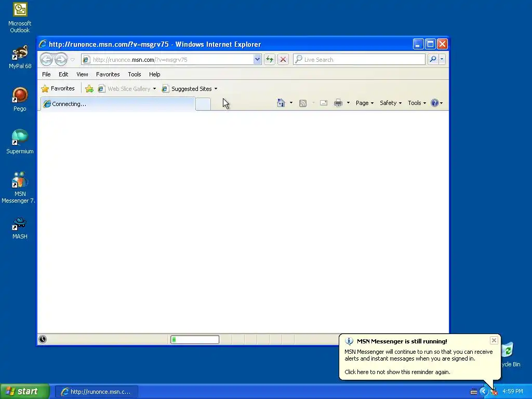
Task: Click the Read Mail envelope icon
Action: [x=324, y=103]
